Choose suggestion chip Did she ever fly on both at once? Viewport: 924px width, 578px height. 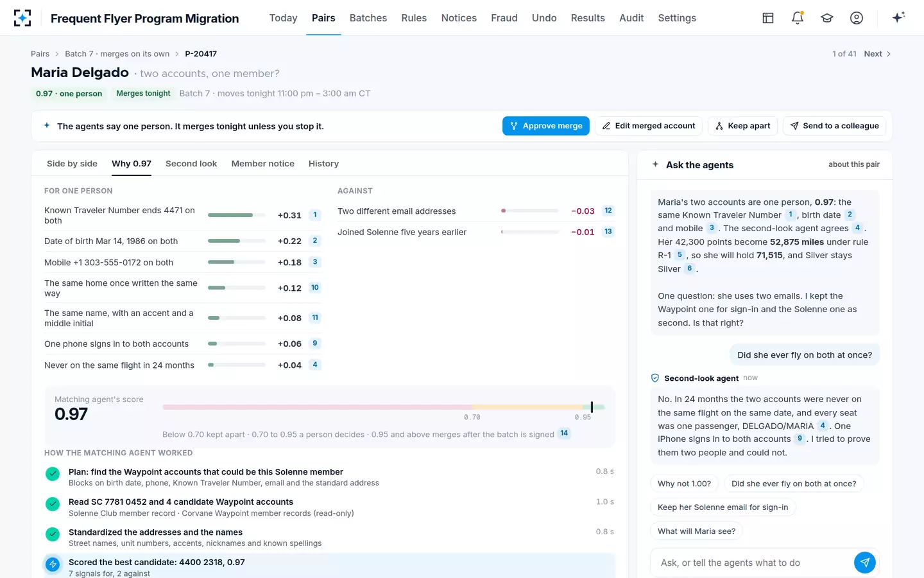click(x=794, y=484)
